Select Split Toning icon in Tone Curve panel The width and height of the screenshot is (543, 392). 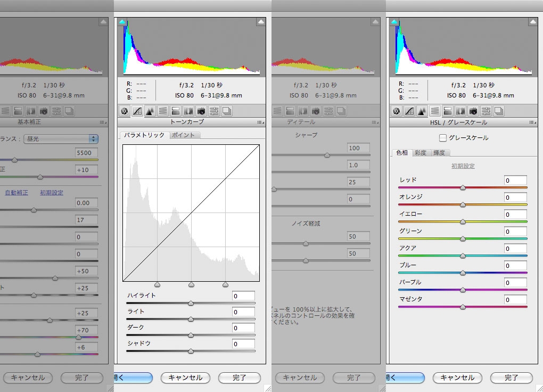[x=176, y=111]
